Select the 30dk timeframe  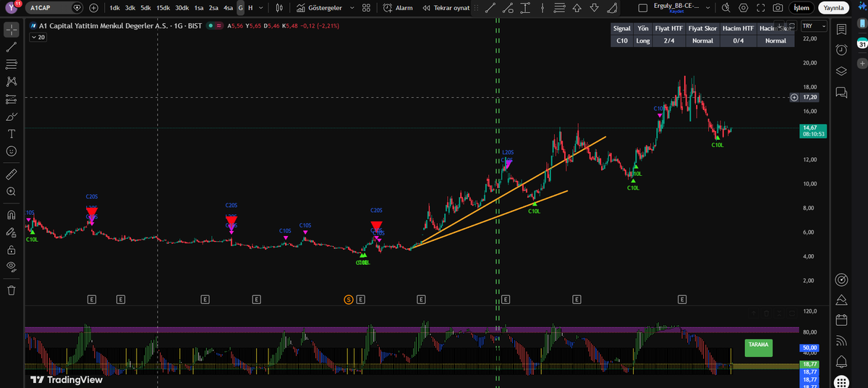tap(182, 8)
